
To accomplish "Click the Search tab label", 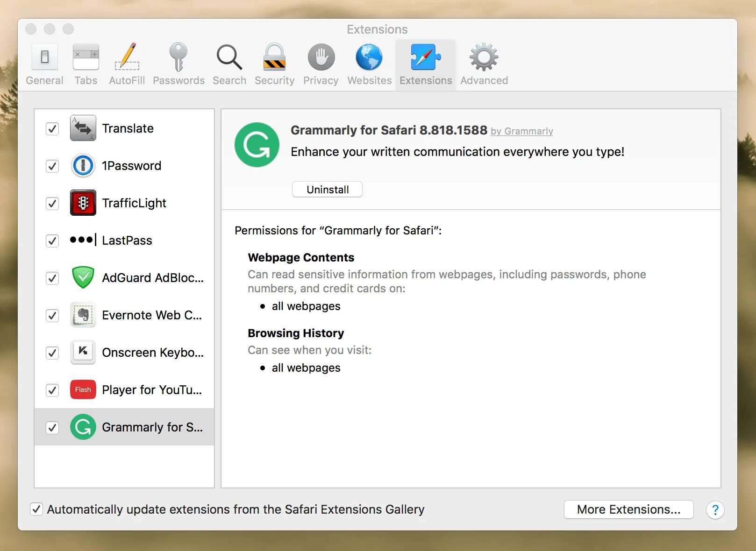I will click(x=229, y=80).
